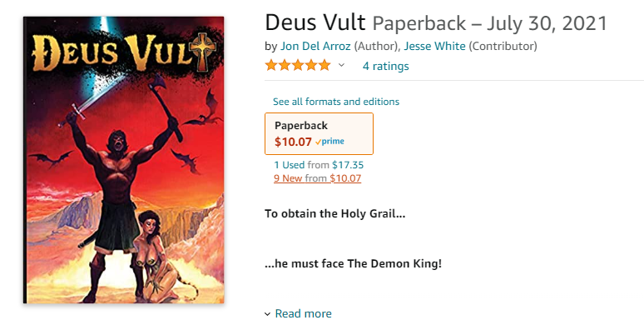Click the five-star rating icons
Image resolution: width=644 pixels, height=320 pixels.
click(x=298, y=65)
